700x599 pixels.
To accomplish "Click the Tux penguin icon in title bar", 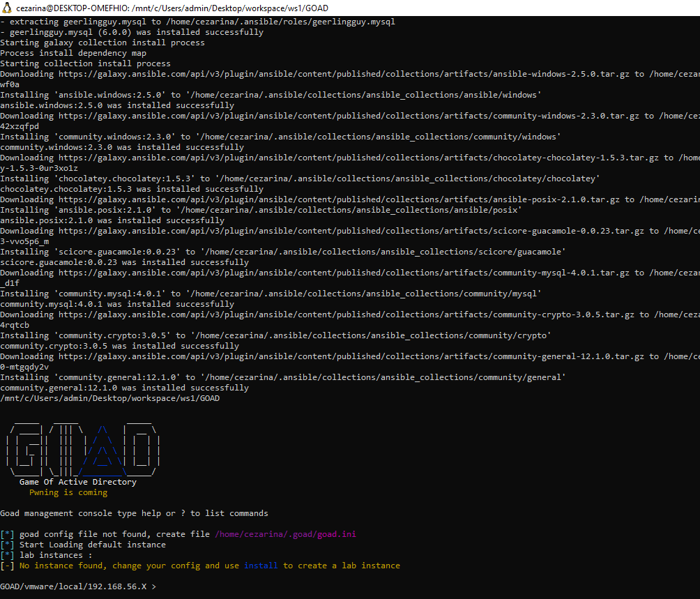I will point(8,8).
